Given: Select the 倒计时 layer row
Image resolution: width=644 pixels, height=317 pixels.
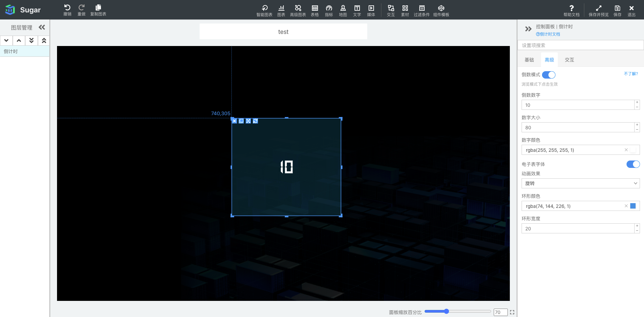Looking at the screenshot, I should [25, 51].
